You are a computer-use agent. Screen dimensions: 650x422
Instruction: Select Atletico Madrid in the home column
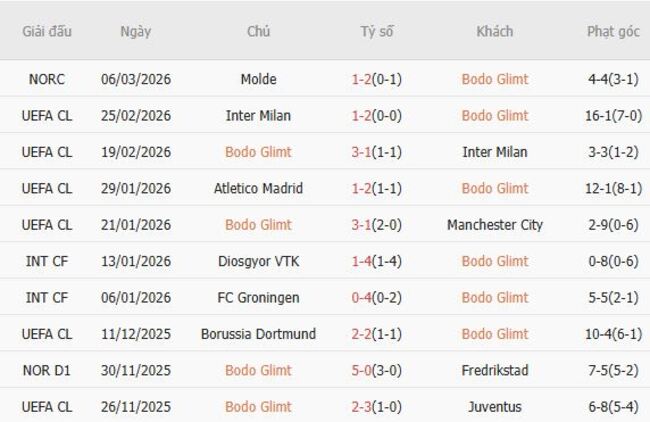258,188
